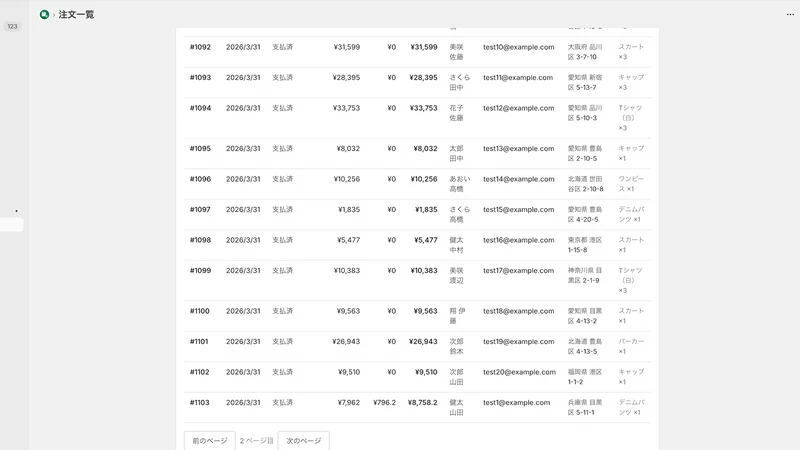Click total ¥8,758.2 for order #1103
The width and height of the screenshot is (800, 450).
(422, 403)
